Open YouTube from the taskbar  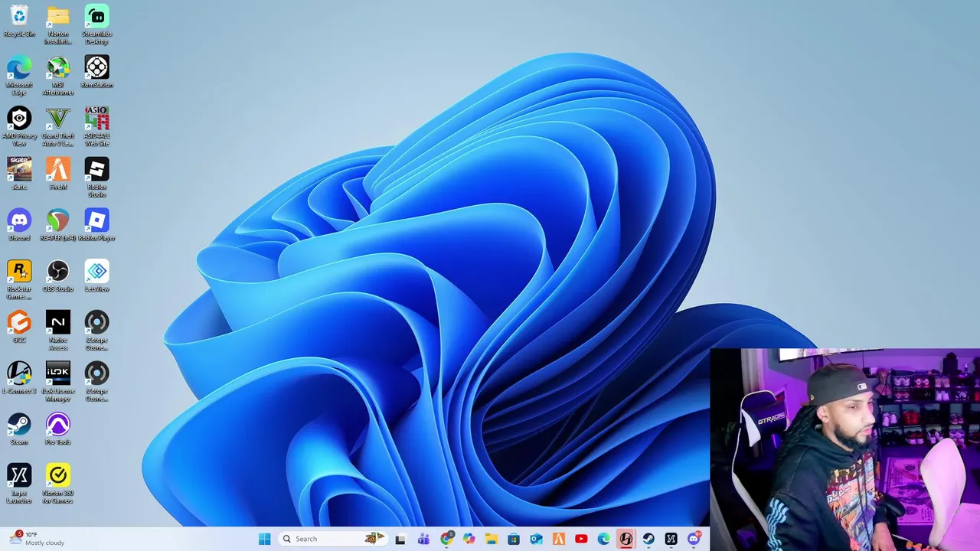(x=581, y=539)
